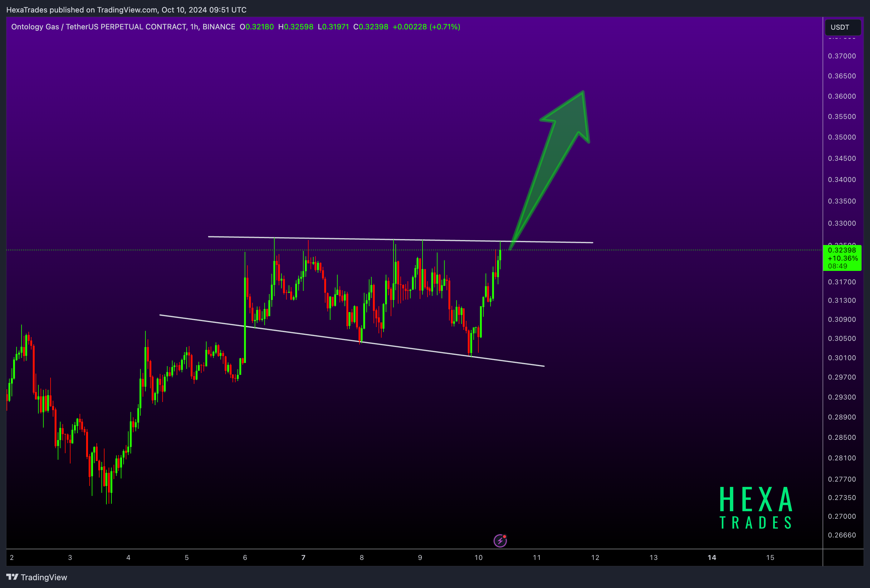Click the 0.28500 price axis label
870x588 pixels.
click(842, 437)
